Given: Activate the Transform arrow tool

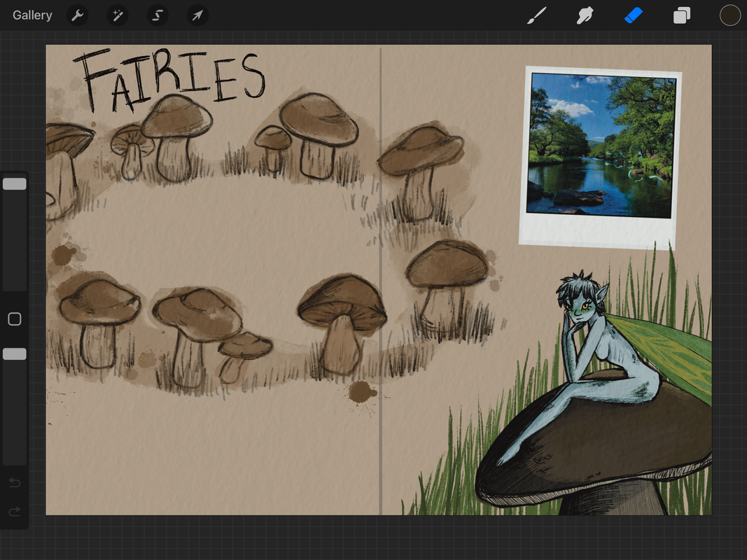Looking at the screenshot, I should pos(197,15).
